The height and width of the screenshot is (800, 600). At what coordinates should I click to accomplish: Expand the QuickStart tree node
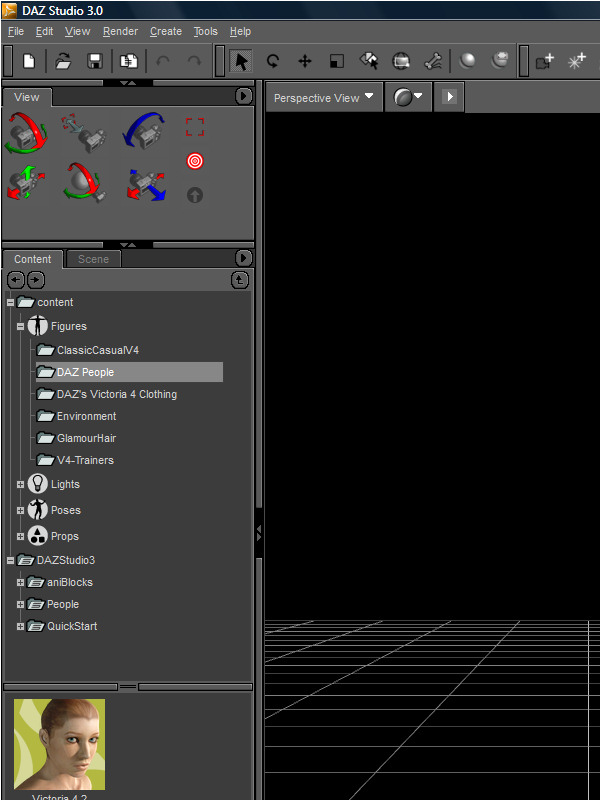[x=20, y=627]
